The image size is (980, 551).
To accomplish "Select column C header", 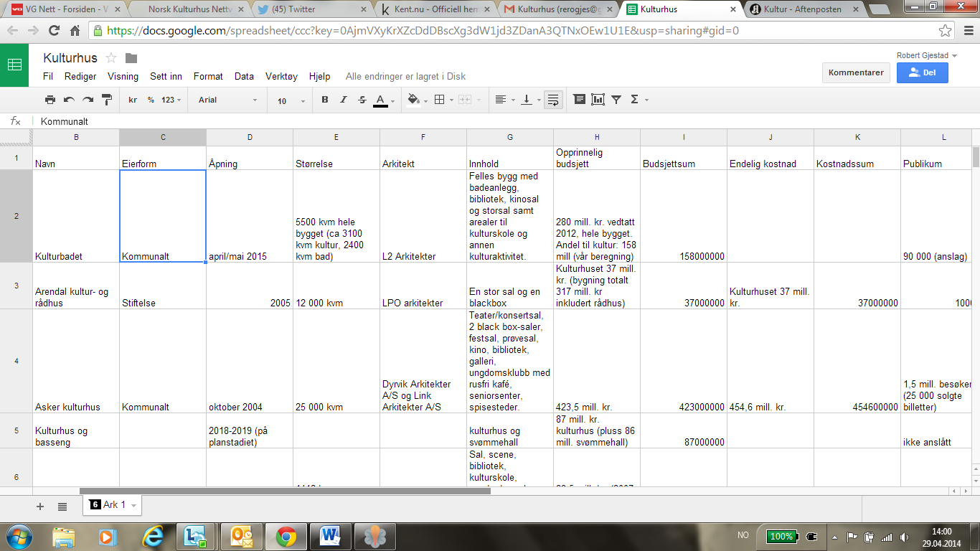I will [163, 137].
